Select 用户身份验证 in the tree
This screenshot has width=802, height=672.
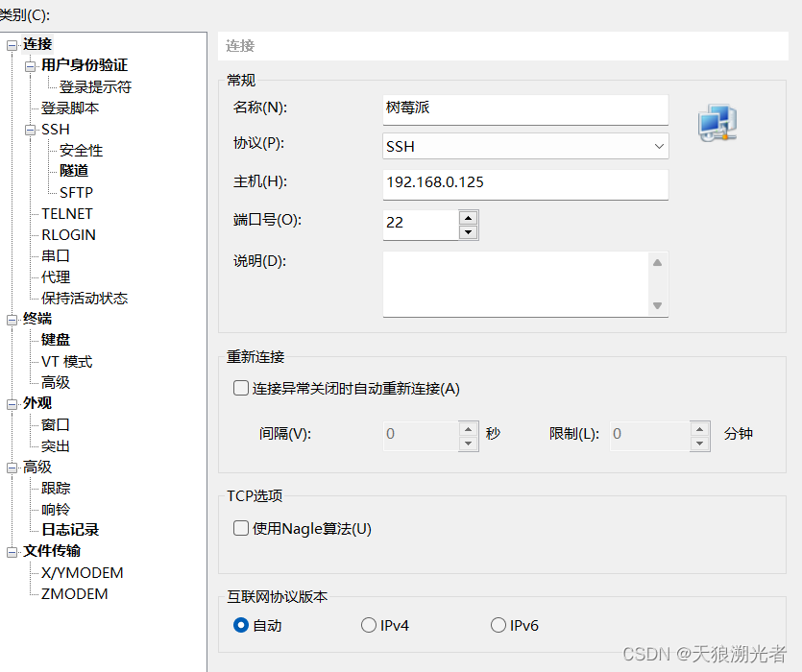click(85, 65)
